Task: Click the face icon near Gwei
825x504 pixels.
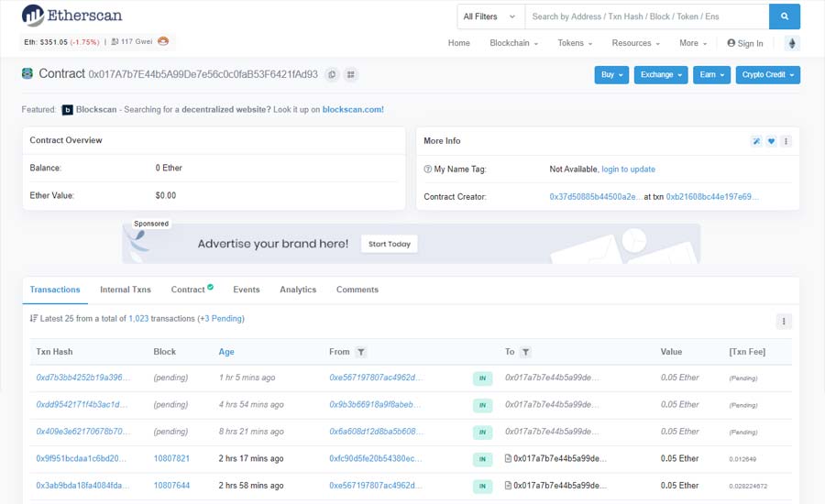Action: pyautogui.click(x=163, y=41)
